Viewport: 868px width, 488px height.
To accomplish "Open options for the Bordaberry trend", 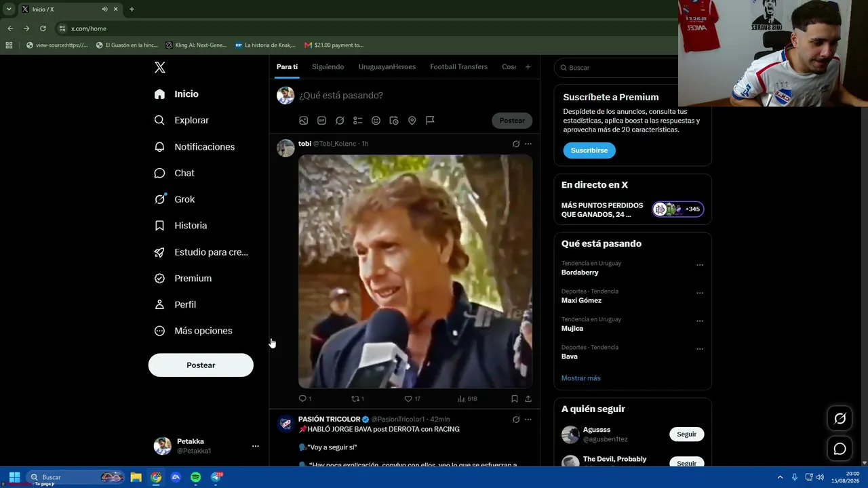I will pos(700,265).
